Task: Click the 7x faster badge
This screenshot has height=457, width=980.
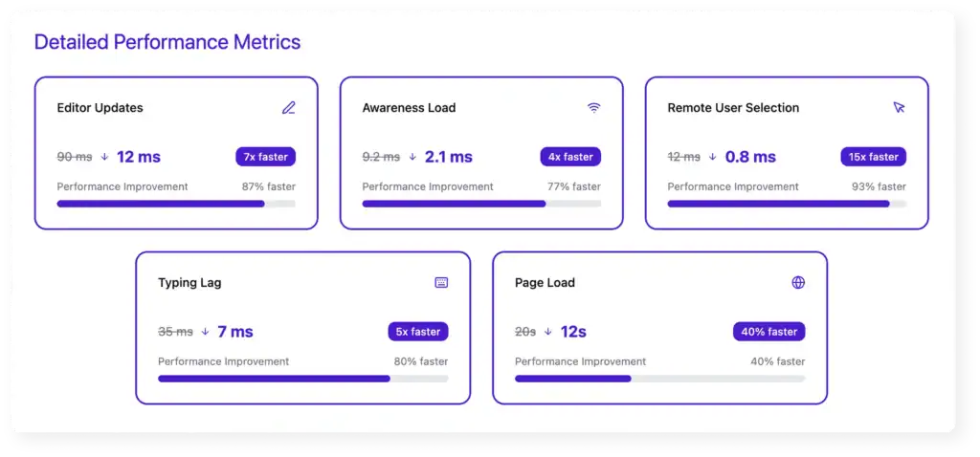Action: pyautogui.click(x=266, y=157)
